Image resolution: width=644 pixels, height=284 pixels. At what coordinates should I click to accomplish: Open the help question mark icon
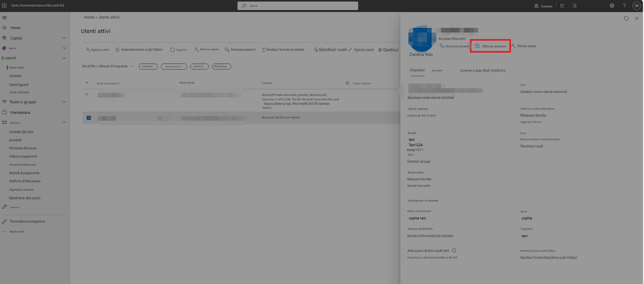[624, 6]
